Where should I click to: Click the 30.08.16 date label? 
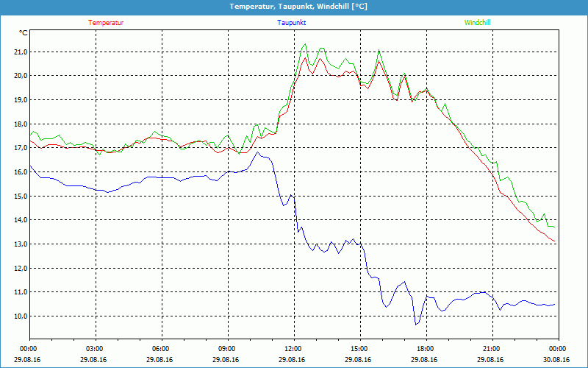pos(557,360)
